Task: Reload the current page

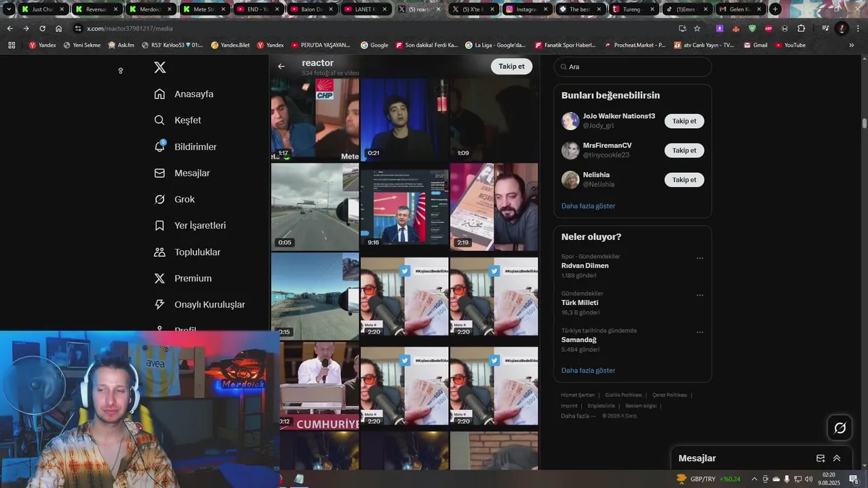Action: (x=42, y=28)
